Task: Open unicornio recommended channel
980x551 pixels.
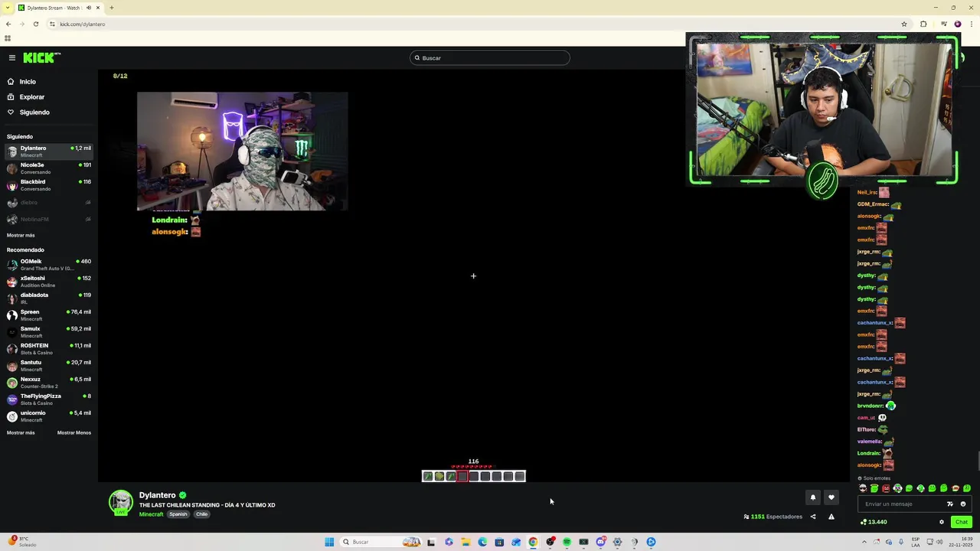Action: click(x=49, y=416)
